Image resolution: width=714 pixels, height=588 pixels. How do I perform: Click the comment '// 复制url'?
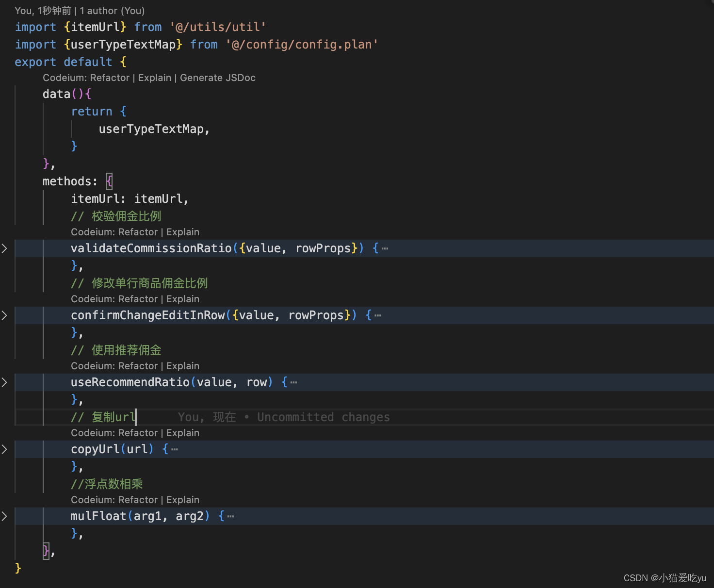103,417
